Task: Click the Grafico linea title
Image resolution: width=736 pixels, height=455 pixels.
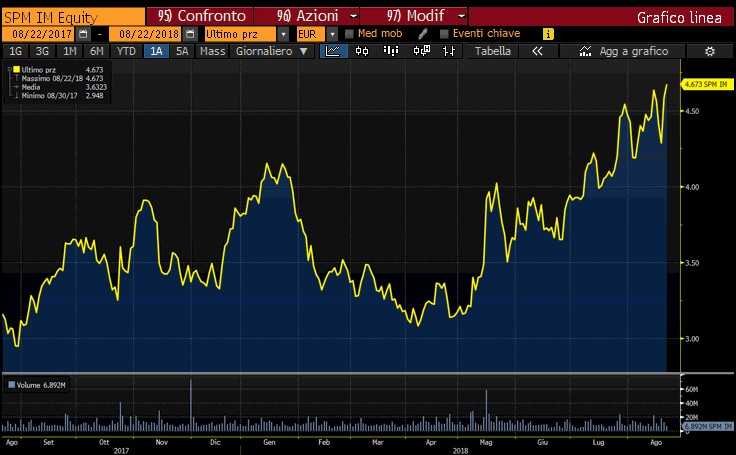Action: coord(679,17)
